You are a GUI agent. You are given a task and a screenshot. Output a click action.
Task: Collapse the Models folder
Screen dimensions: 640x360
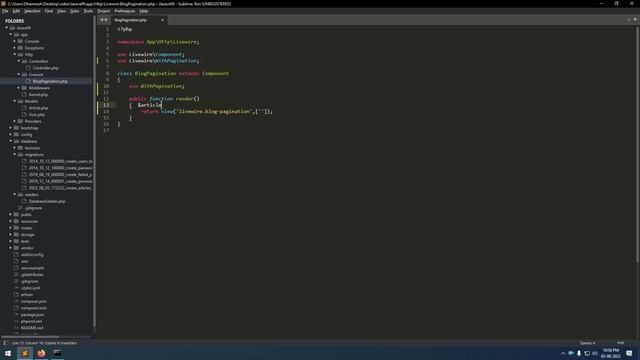(x=15, y=101)
